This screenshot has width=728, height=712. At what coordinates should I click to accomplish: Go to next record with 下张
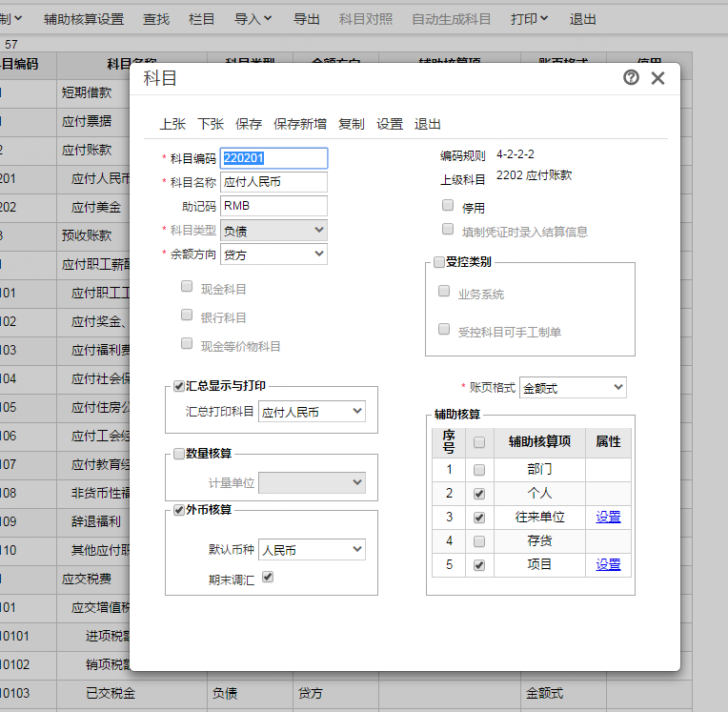(x=211, y=124)
